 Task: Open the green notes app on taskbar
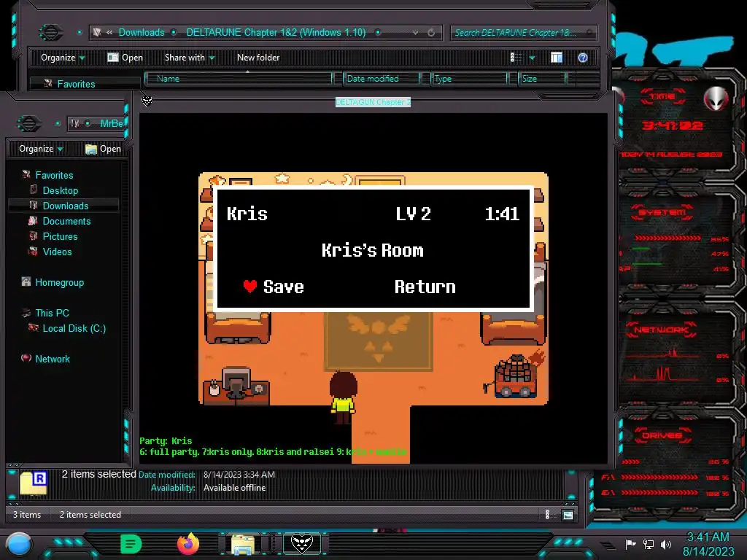click(x=131, y=544)
